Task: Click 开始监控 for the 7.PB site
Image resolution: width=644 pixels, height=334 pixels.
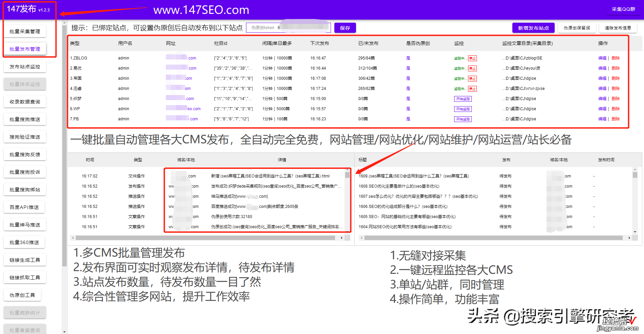Action: tap(463, 119)
